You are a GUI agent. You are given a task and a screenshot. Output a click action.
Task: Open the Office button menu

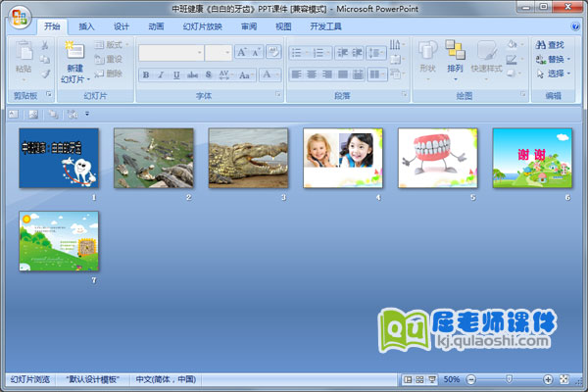20,18
